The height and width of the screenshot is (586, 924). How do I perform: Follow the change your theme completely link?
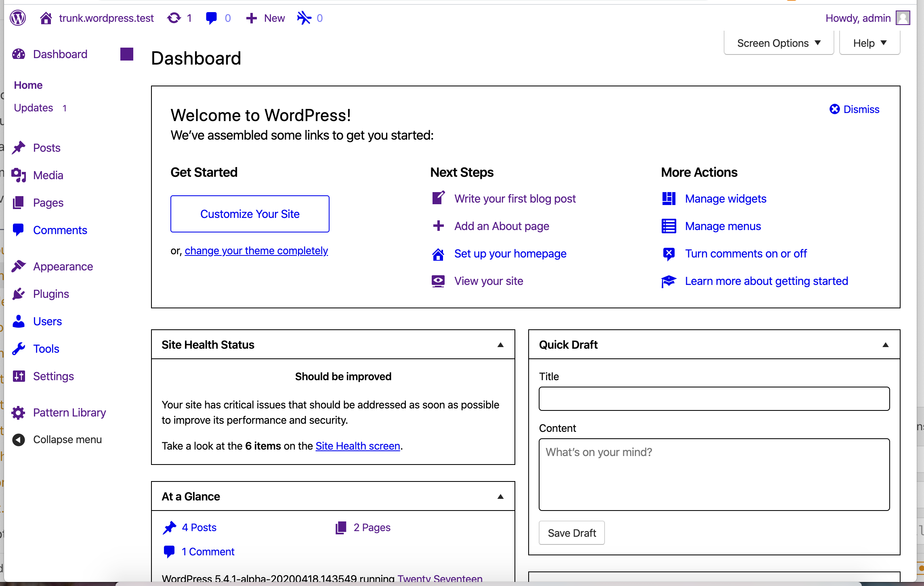(x=256, y=251)
